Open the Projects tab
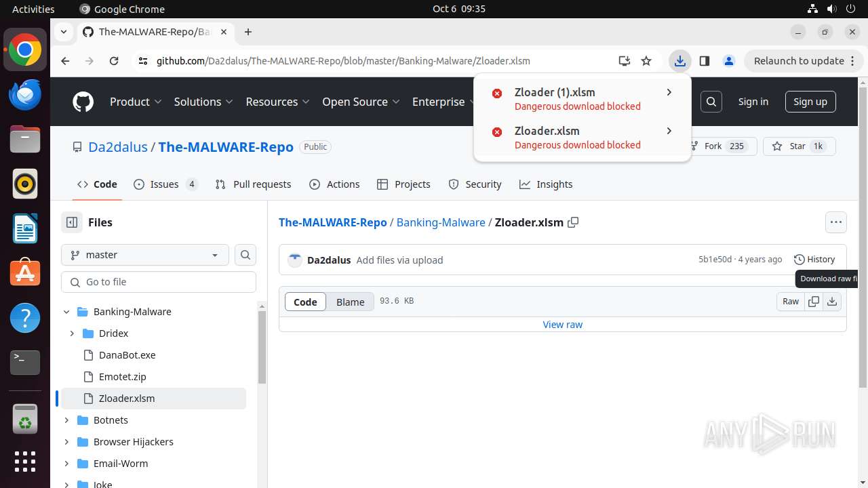 pyautogui.click(x=403, y=184)
